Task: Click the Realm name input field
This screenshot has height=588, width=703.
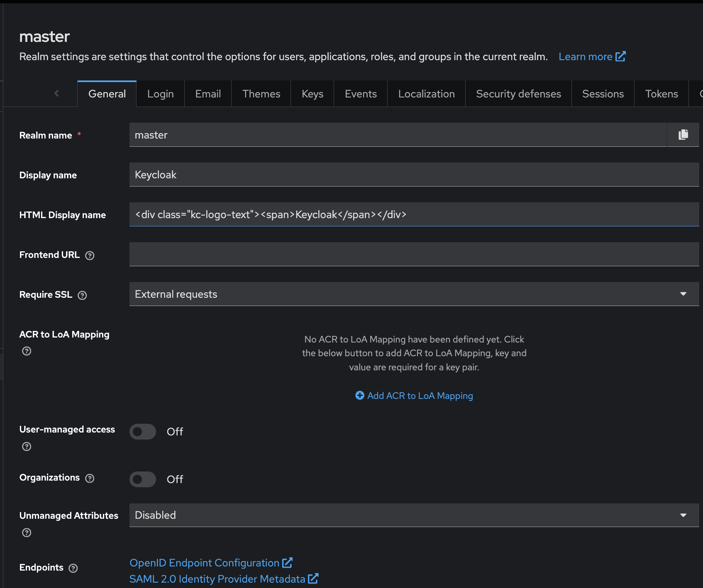Action: pos(398,135)
